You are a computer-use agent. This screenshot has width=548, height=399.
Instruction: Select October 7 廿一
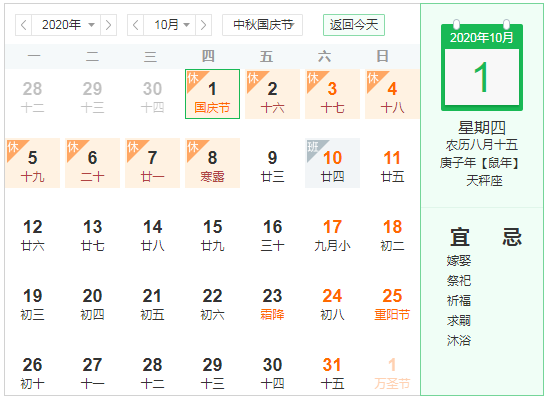[x=152, y=163]
